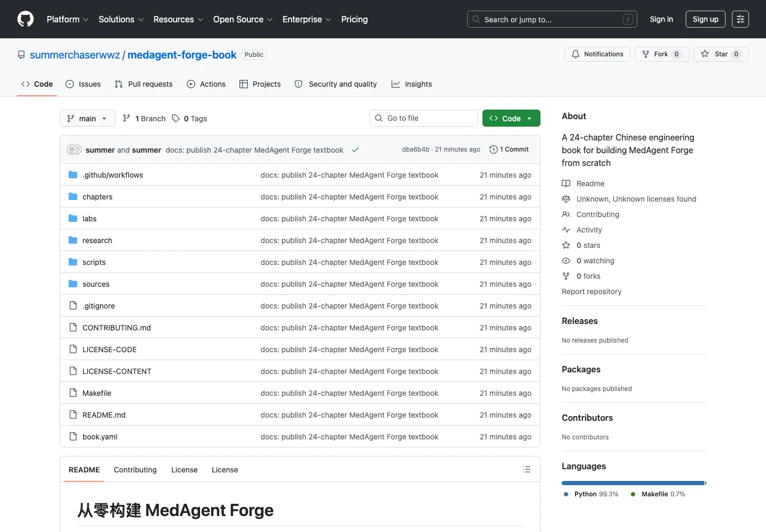Fork this repository
The height and width of the screenshot is (532, 766).
click(x=662, y=54)
